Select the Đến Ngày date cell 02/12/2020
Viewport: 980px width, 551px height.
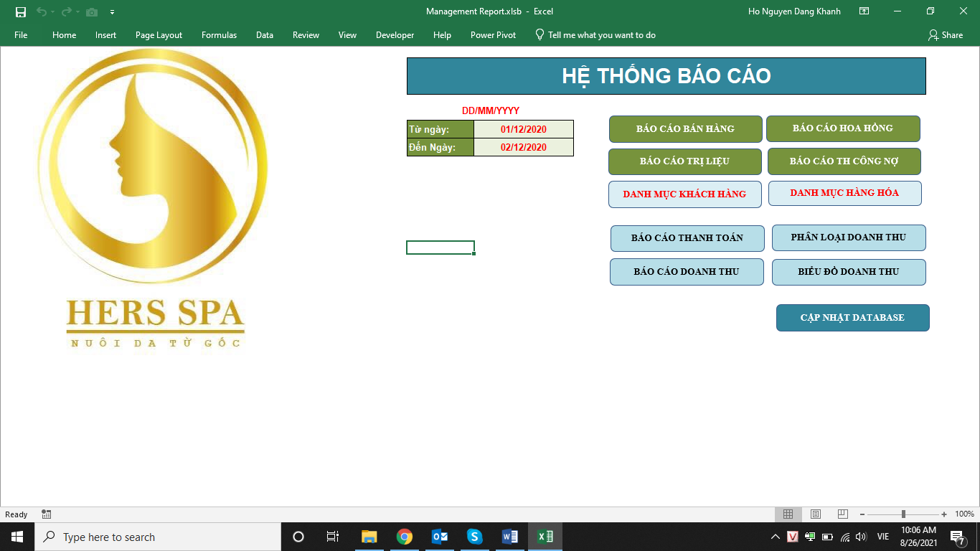tap(524, 147)
